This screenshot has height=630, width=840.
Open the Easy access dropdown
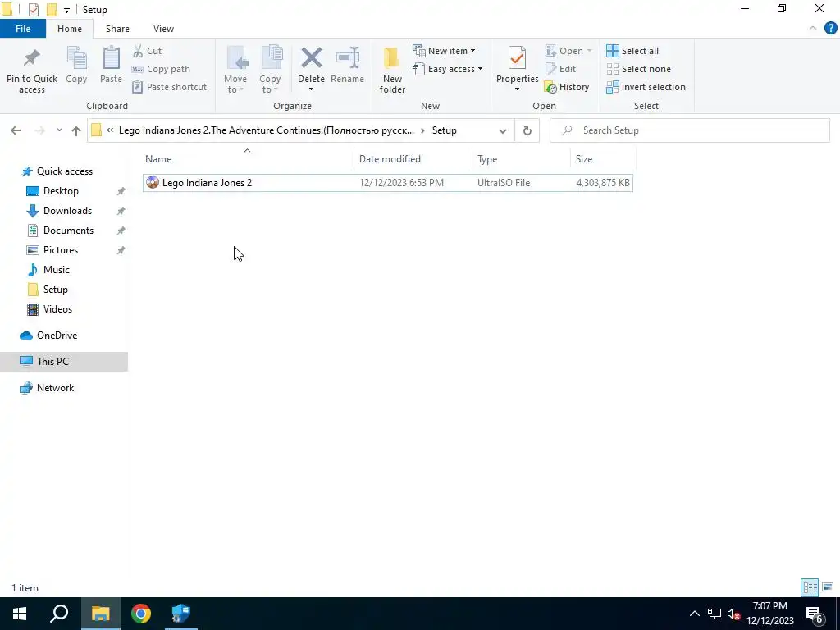pyautogui.click(x=447, y=69)
